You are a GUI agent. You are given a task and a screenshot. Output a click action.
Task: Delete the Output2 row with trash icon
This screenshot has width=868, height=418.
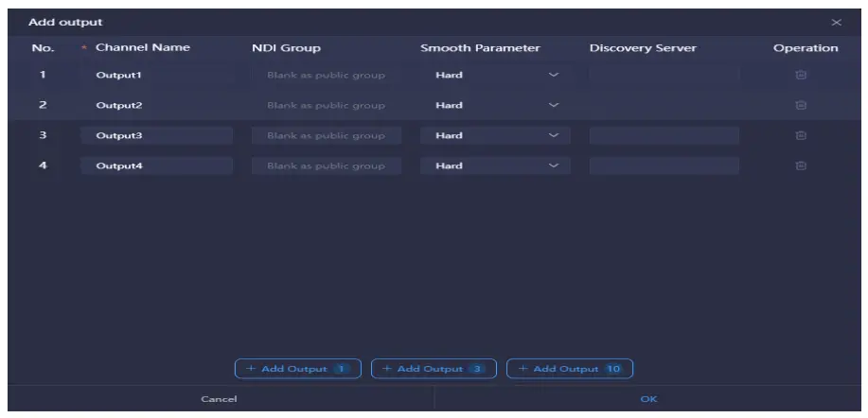801,105
